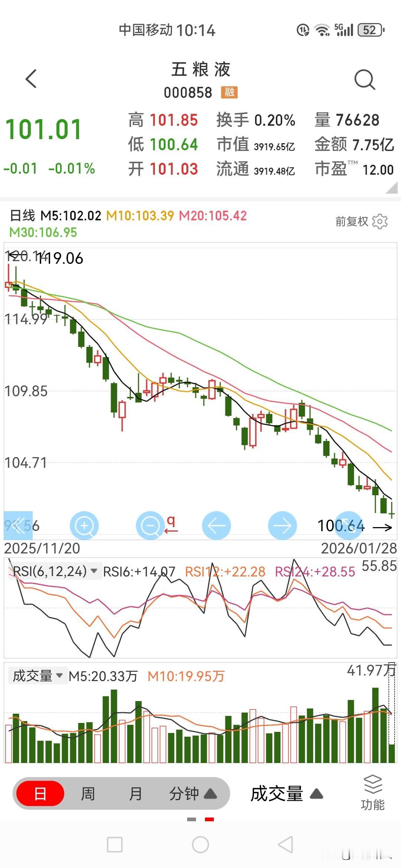Screen dimensions: 401x868
Task: Tap the last volume bar in 成交量 chart
Action: click(x=392, y=753)
